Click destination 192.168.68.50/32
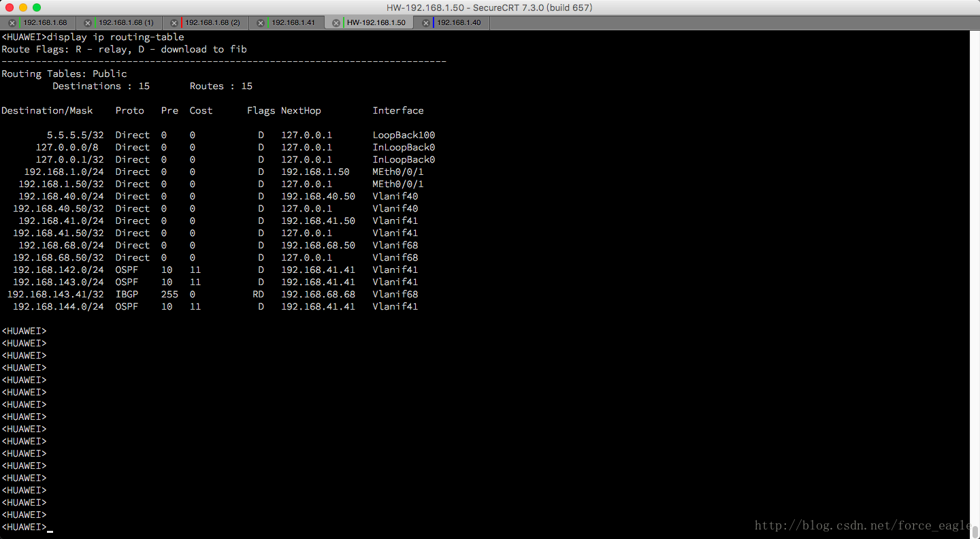980x539 pixels. coord(59,257)
